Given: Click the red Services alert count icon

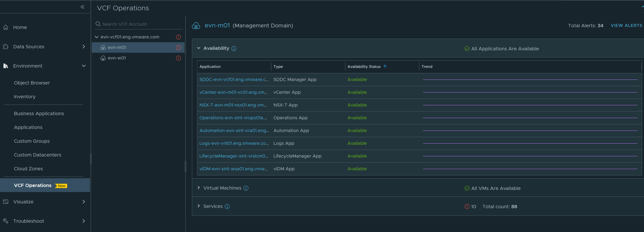Looking at the screenshot, I should click(467, 207).
